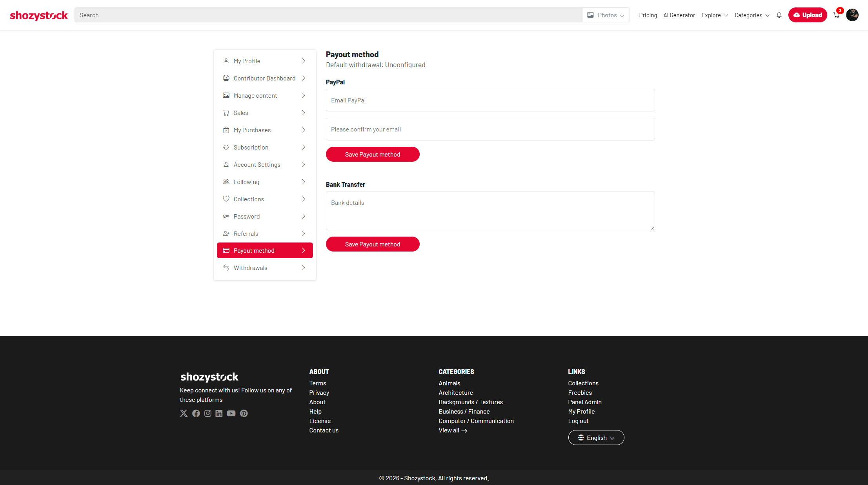Click the Email PayPal input field
Screen dimensions: 868x485
[x=490, y=100]
